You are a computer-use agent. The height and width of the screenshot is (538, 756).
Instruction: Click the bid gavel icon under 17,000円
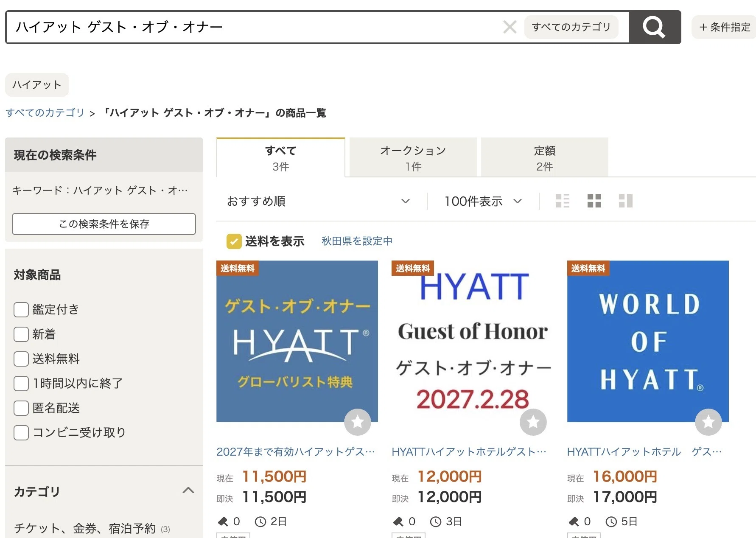(x=574, y=521)
